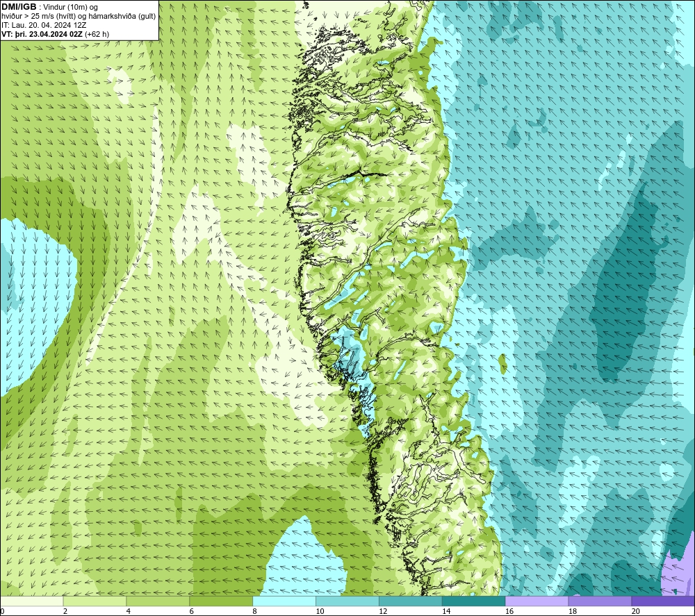The height and width of the screenshot is (616, 695).
Task: Click the legend label '12'
Action: click(x=383, y=611)
